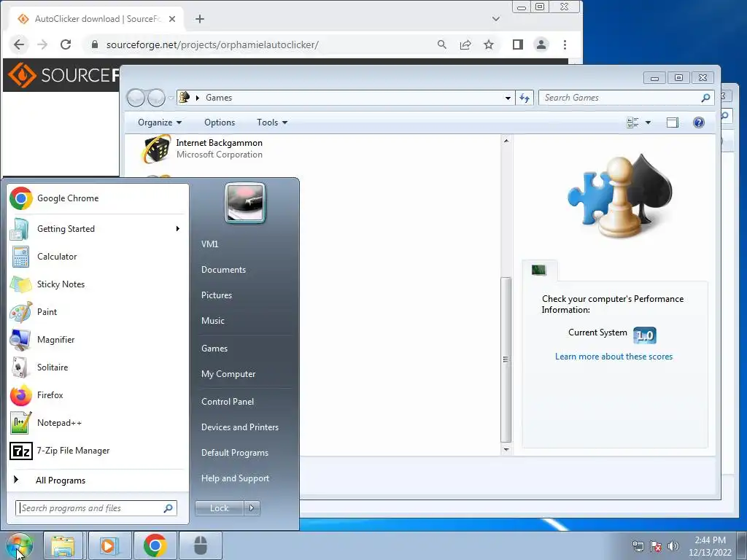Bookmark this page with star icon
The height and width of the screenshot is (560, 747).
[489, 44]
